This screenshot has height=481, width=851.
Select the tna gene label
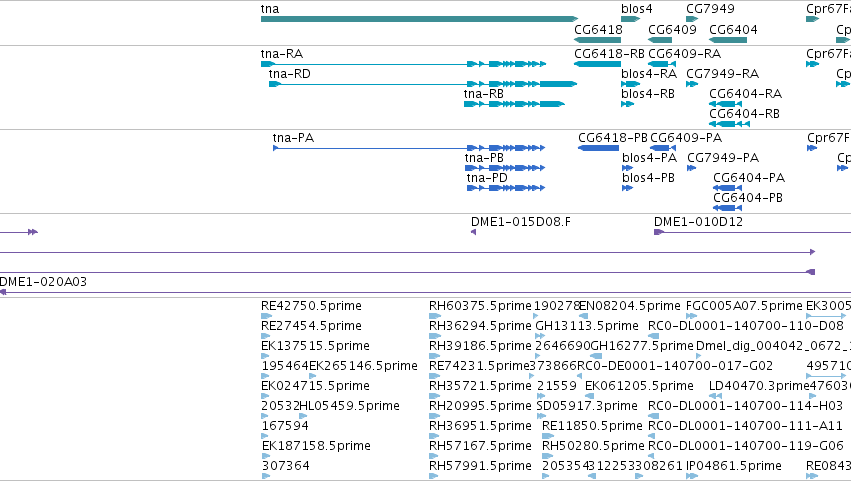pyautogui.click(x=270, y=9)
